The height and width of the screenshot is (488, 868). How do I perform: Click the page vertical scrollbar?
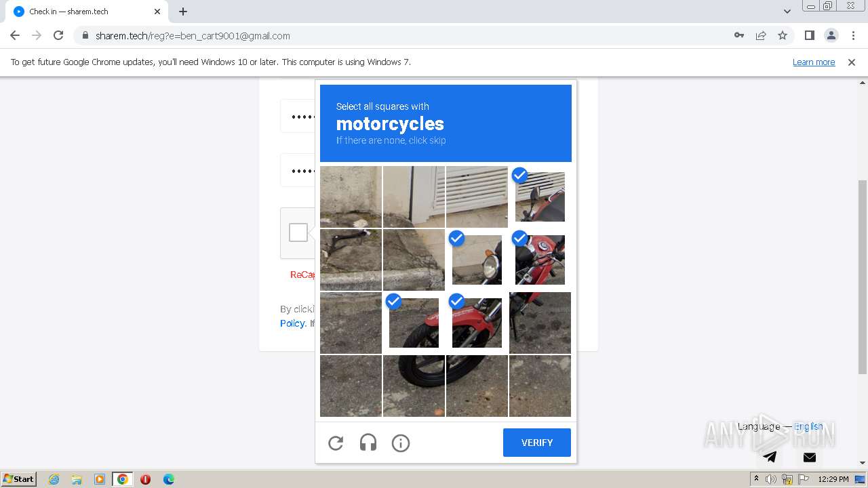[863, 277]
